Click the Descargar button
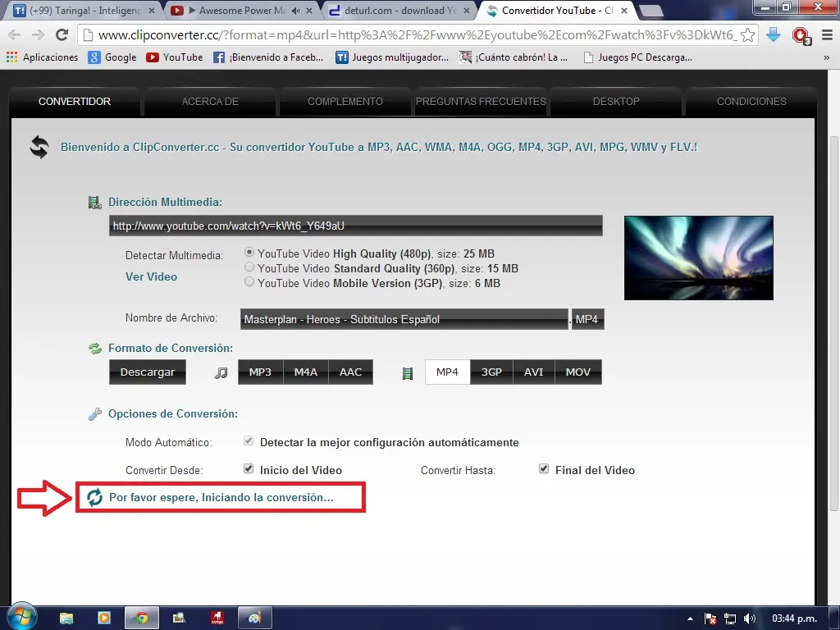Image resolution: width=840 pixels, height=630 pixels. [x=148, y=372]
